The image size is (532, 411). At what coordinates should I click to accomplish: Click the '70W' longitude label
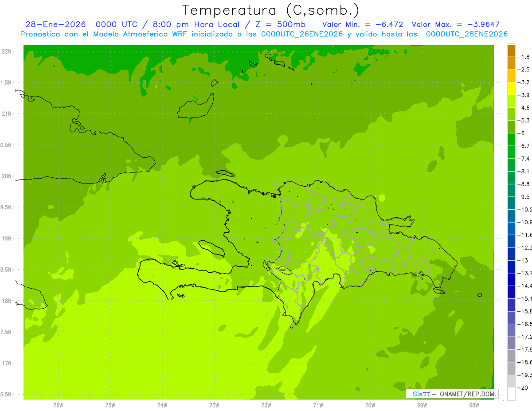370,405
